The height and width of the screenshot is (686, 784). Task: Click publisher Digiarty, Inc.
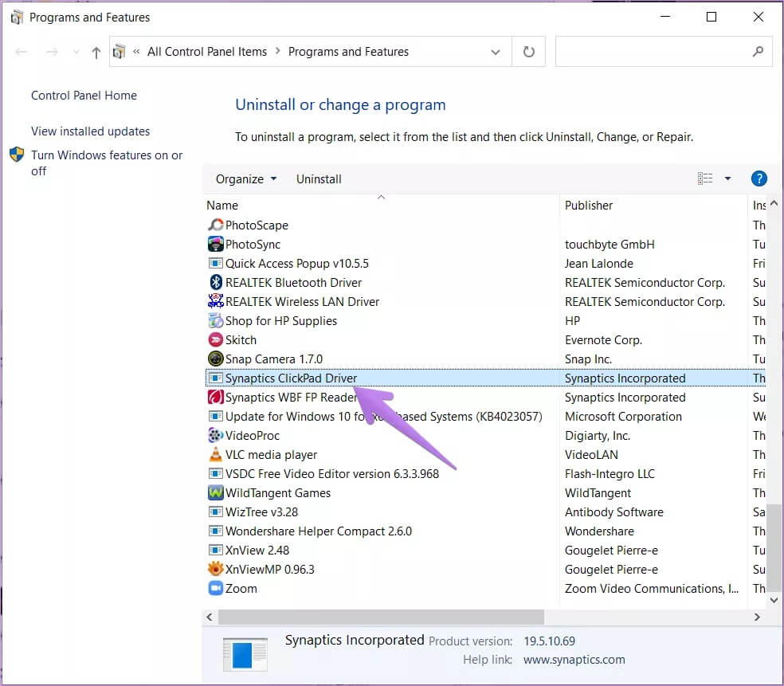[x=597, y=436]
